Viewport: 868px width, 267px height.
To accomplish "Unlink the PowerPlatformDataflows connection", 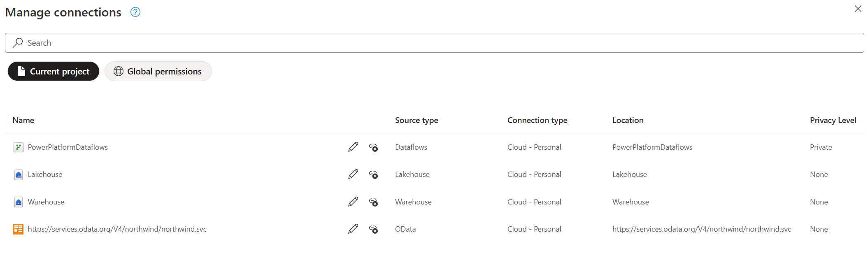I will coord(373,147).
